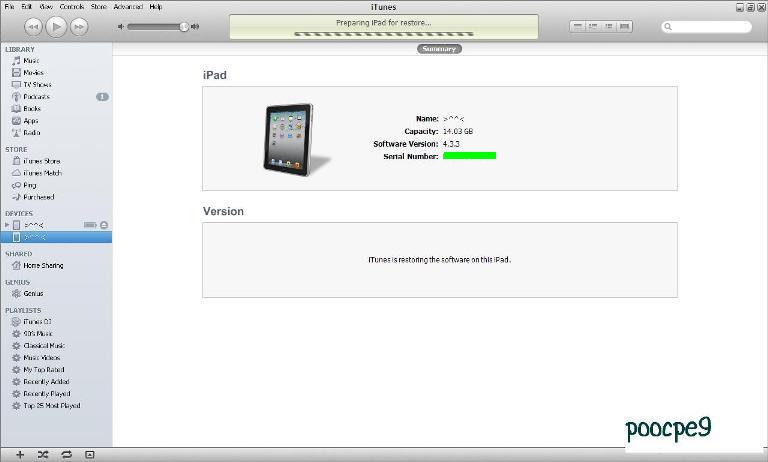Open the iTunes DJ playlist

[x=37, y=322]
